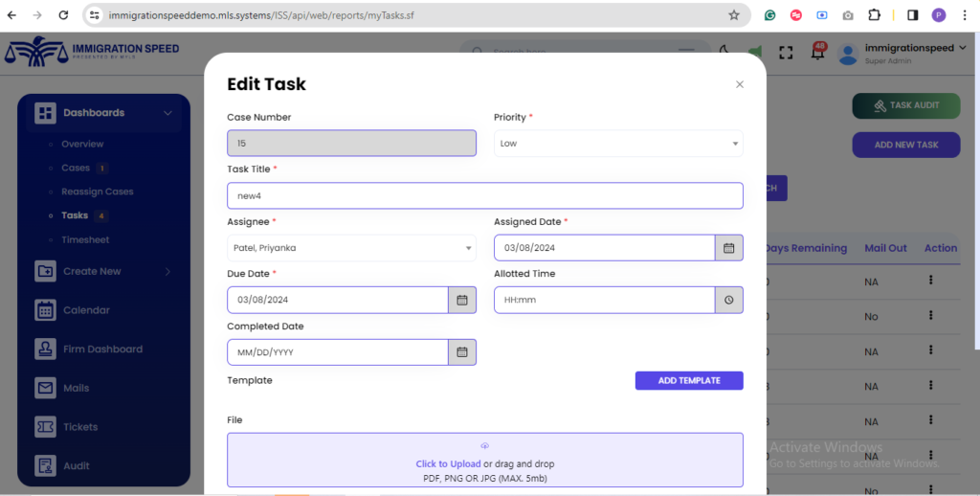The width and height of the screenshot is (980, 496).
Task: Open Tasks in the sidebar
Action: pos(75,215)
